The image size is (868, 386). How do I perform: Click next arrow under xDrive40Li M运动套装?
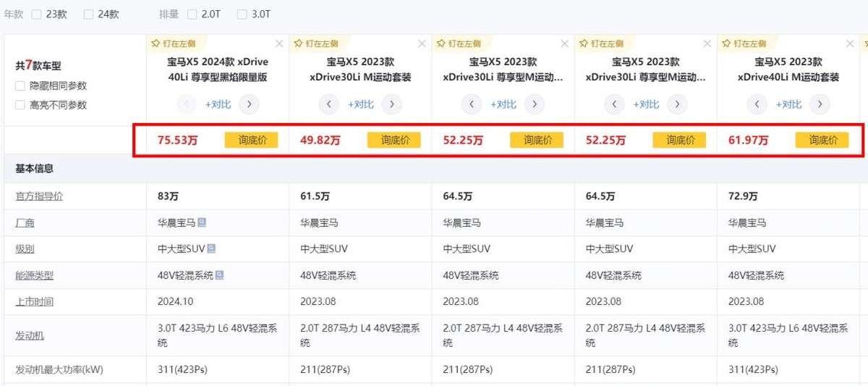point(820,104)
